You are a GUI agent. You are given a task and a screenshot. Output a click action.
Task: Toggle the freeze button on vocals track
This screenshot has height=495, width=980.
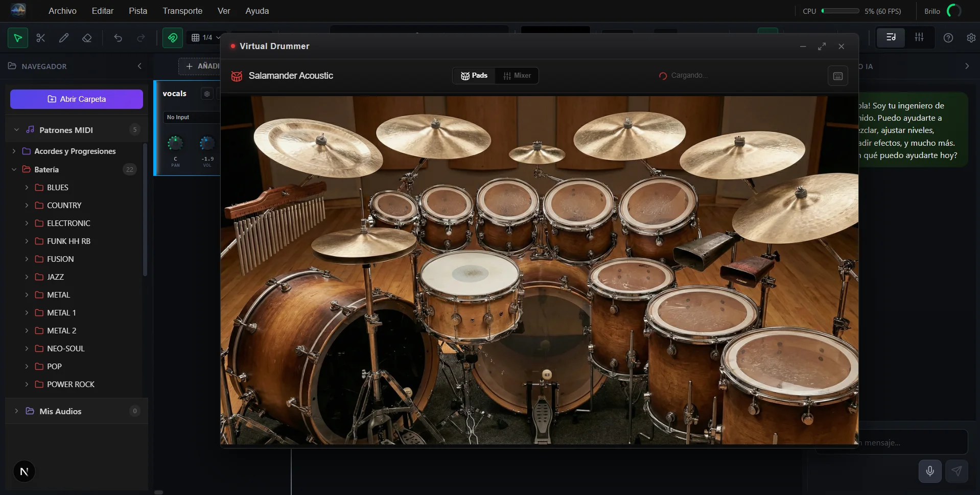click(207, 94)
